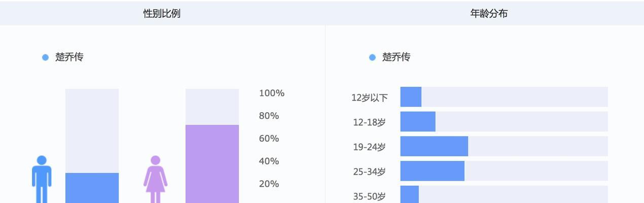Click the 19-24岁 age bar
The width and height of the screenshot is (644, 203).
click(434, 146)
